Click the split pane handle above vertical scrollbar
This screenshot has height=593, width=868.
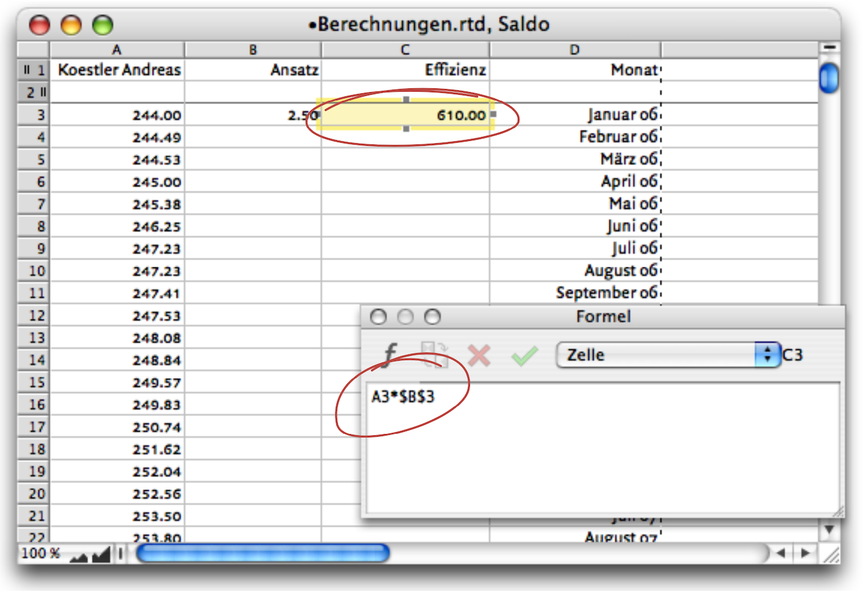(829, 47)
